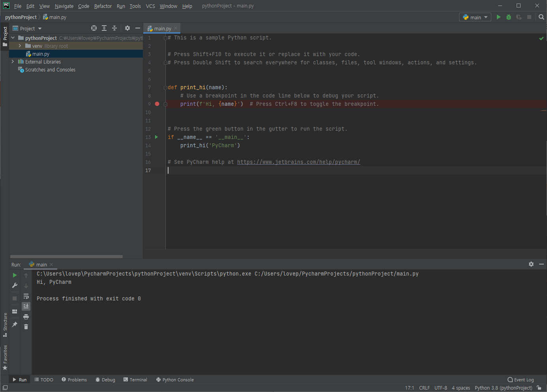547x392 pixels.
Task: Open the Navigate menu
Action: pos(64,6)
